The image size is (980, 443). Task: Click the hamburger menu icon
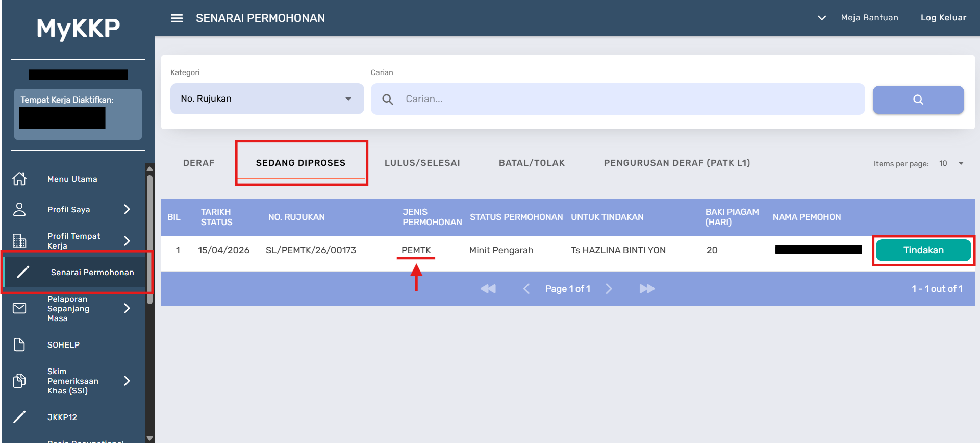(x=177, y=18)
